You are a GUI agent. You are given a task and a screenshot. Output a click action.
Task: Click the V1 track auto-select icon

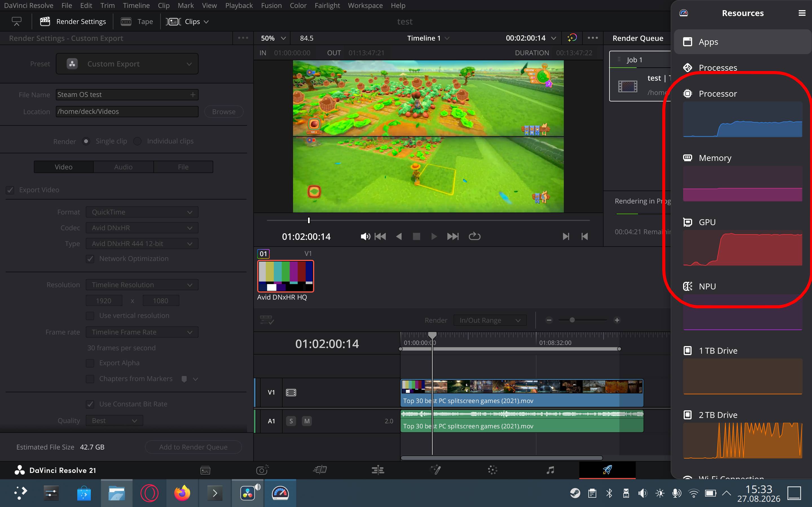[291, 392]
